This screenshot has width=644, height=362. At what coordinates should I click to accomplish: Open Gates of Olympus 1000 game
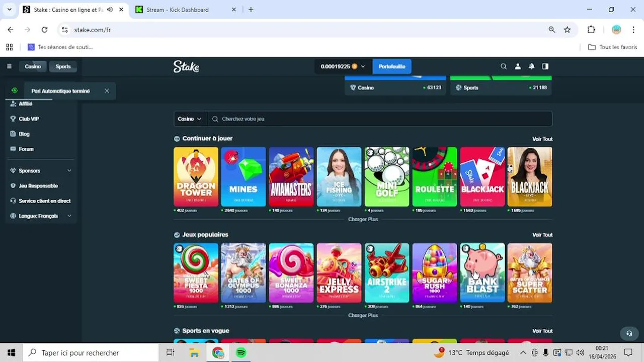pyautogui.click(x=243, y=273)
